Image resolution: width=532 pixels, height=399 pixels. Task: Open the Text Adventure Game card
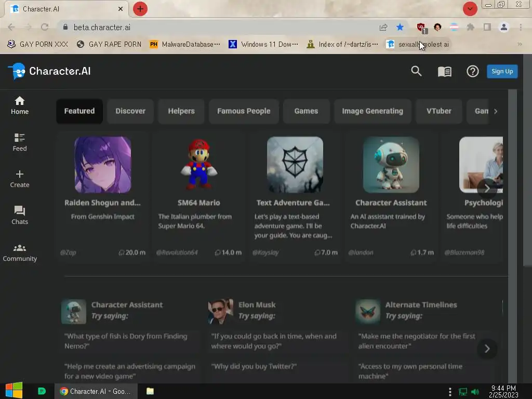(295, 197)
